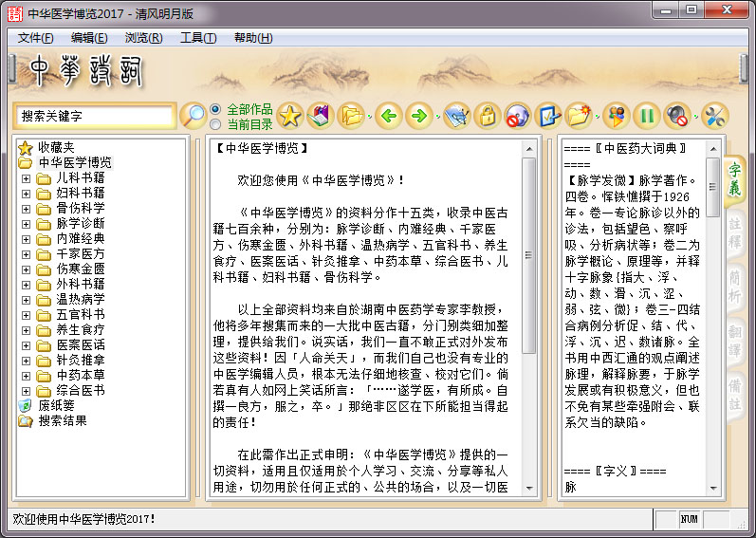
Task: Open the 编辑(E) menu
Action: 89,38
